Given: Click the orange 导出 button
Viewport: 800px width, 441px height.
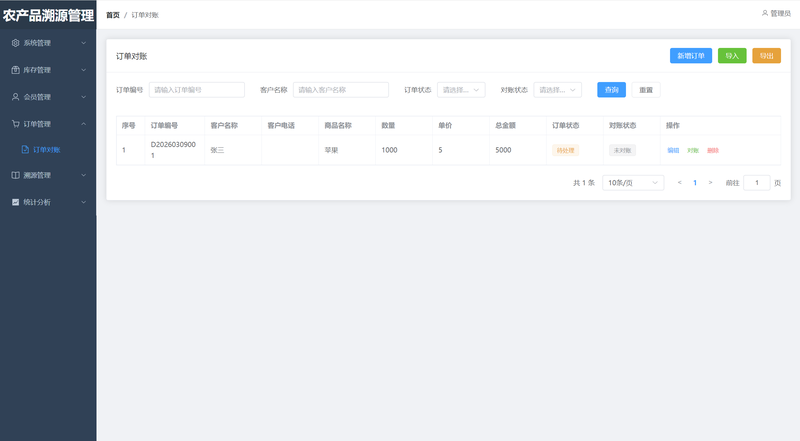Looking at the screenshot, I should click(766, 56).
